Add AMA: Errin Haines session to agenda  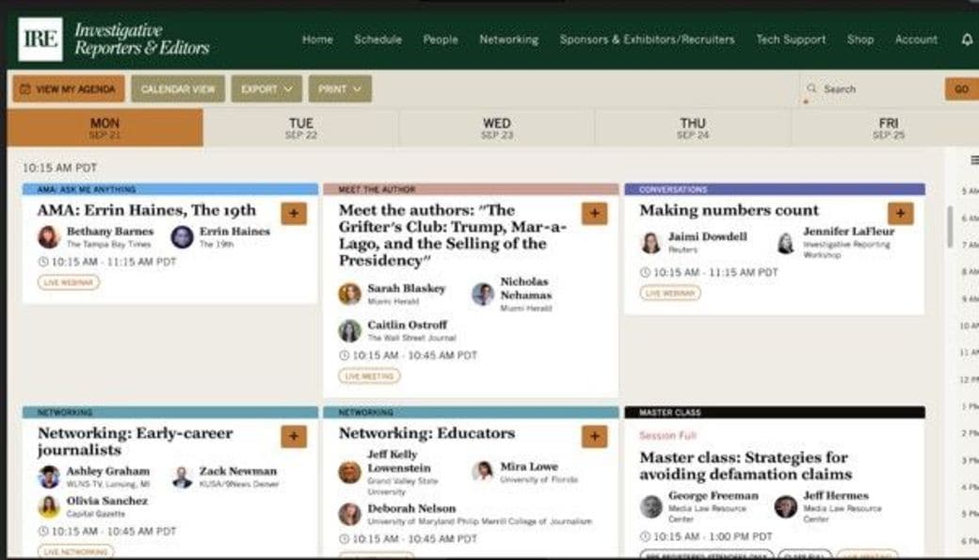[x=294, y=213]
